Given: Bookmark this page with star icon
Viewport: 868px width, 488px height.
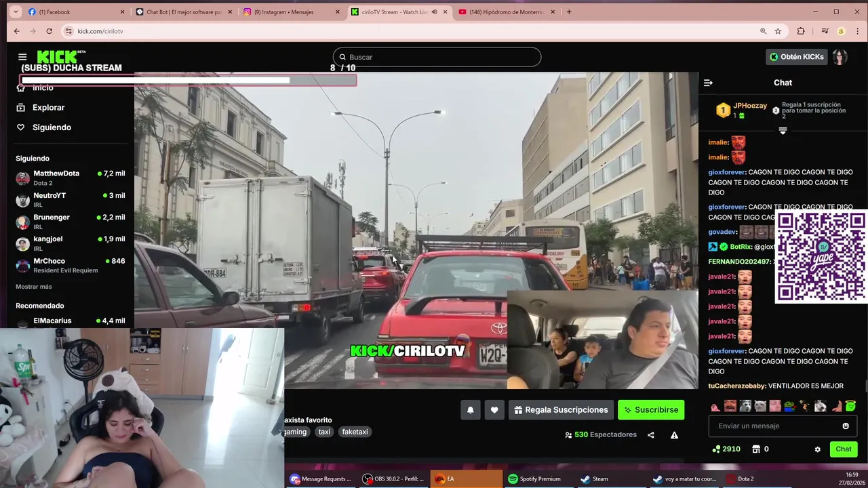Looking at the screenshot, I should click(778, 31).
